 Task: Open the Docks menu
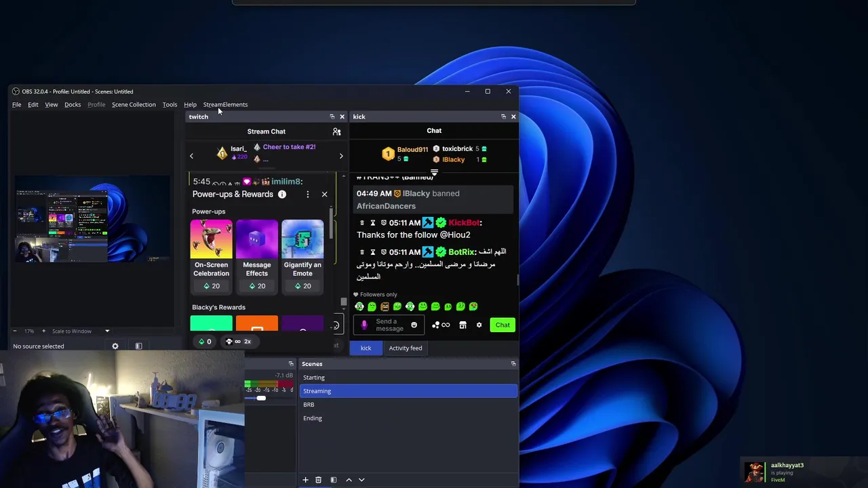(x=73, y=104)
